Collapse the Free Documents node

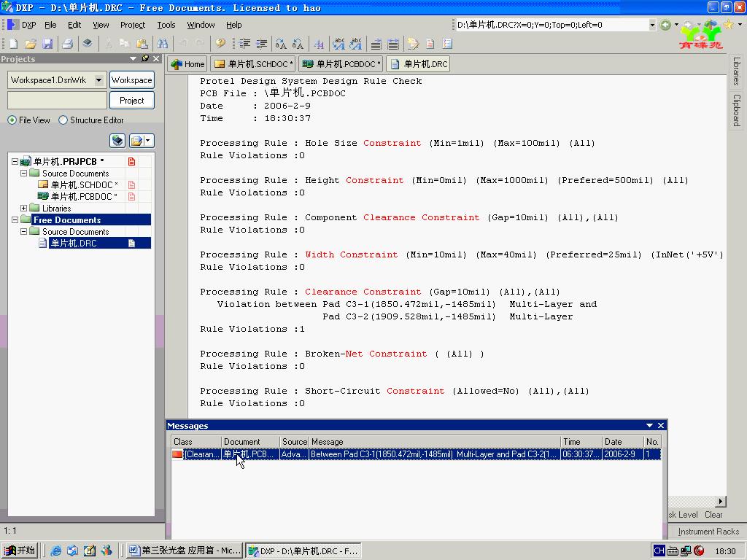pos(15,220)
